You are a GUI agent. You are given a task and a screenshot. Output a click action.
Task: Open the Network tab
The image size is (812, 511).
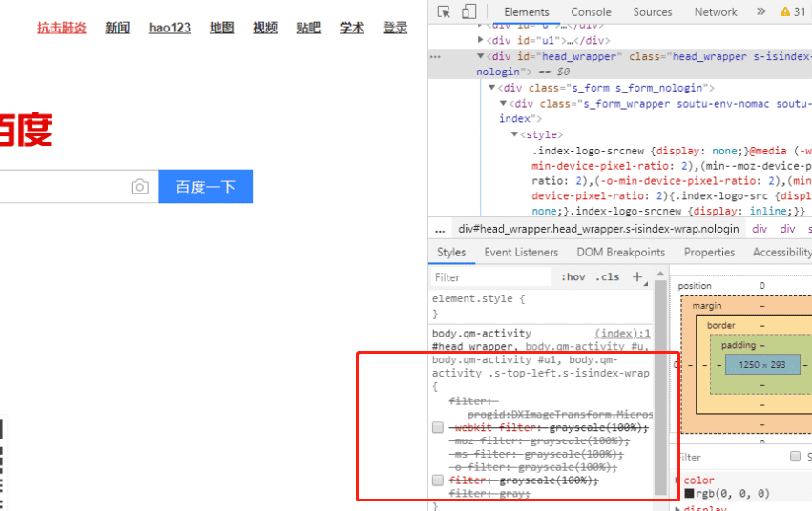716,11
